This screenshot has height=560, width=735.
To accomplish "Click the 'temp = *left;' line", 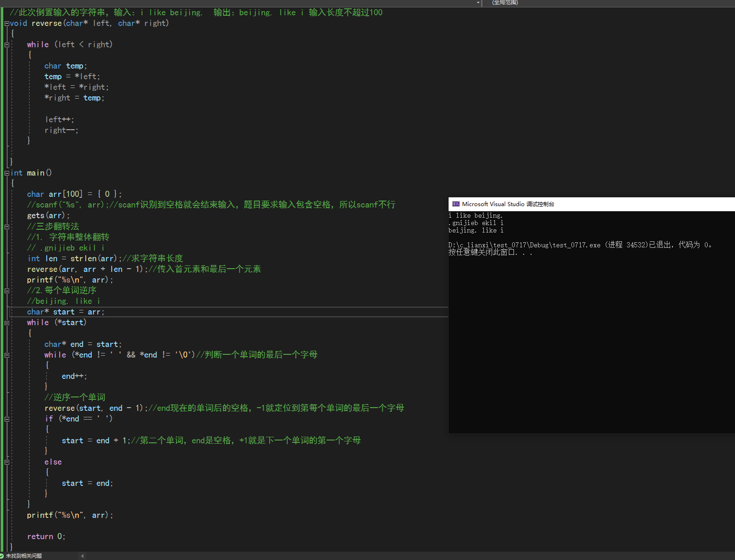I will coord(72,77).
